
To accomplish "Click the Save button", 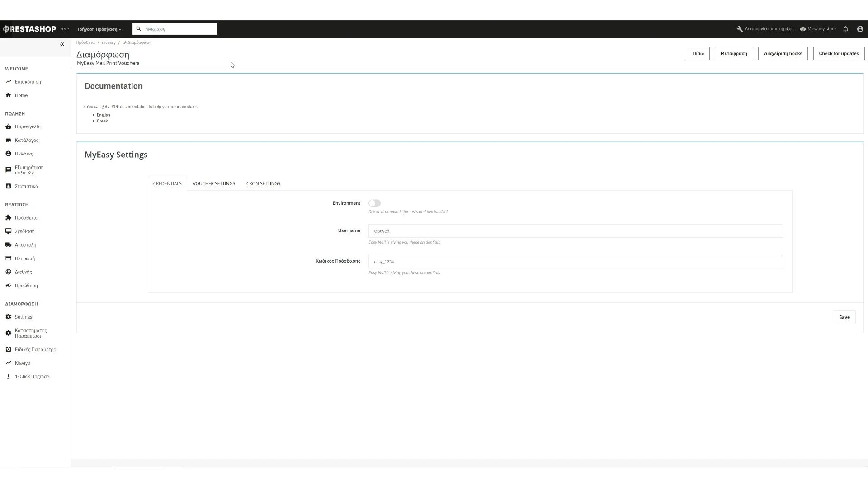I will pos(844,317).
